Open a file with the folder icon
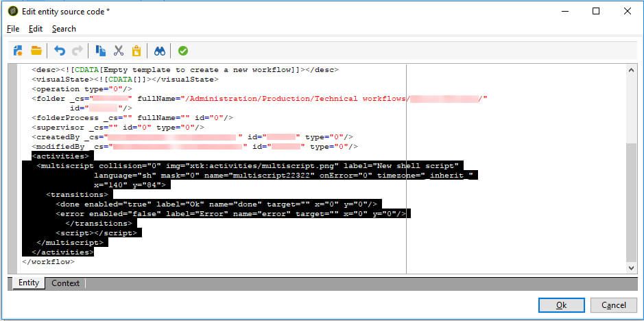Image resolution: width=644 pixels, height=321 pixels. click(x=36, y=51)
